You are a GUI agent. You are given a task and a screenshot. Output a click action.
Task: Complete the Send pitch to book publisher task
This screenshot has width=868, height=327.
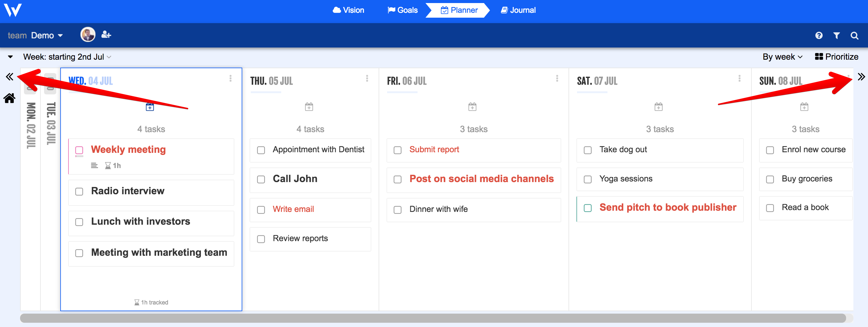[588, 208]
